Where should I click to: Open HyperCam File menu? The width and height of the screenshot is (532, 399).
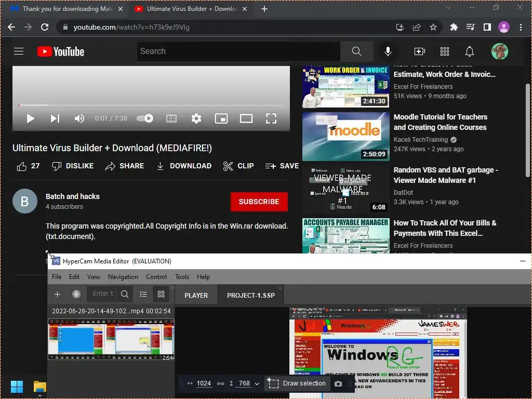point(57,277)
